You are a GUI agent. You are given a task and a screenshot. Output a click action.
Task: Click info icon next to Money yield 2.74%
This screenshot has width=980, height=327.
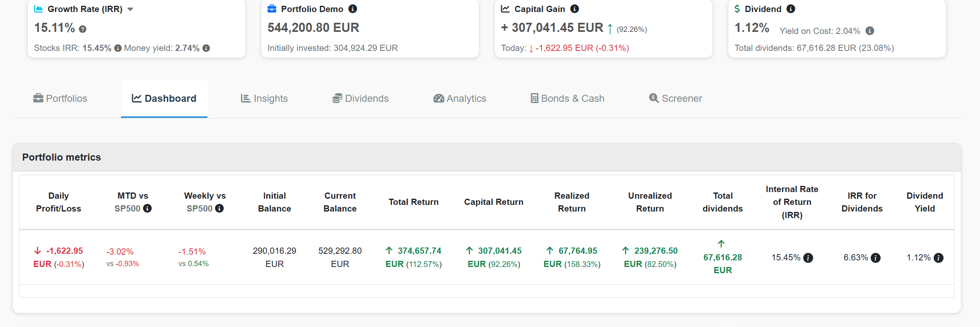click(206, 48)
